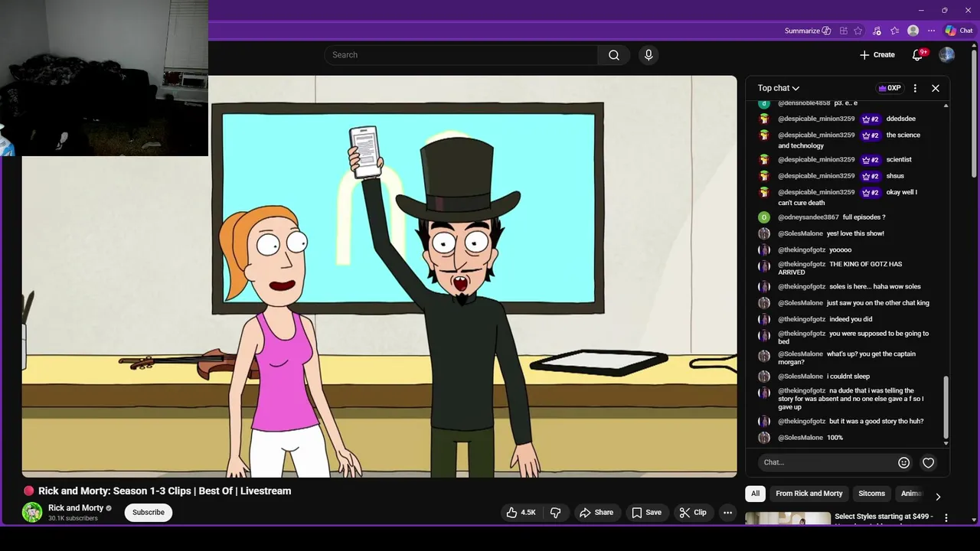The height and width of the screenshot is (551, 980).
Task: Open the Copilot Chat sidebar
Action: tap(959, 31)
